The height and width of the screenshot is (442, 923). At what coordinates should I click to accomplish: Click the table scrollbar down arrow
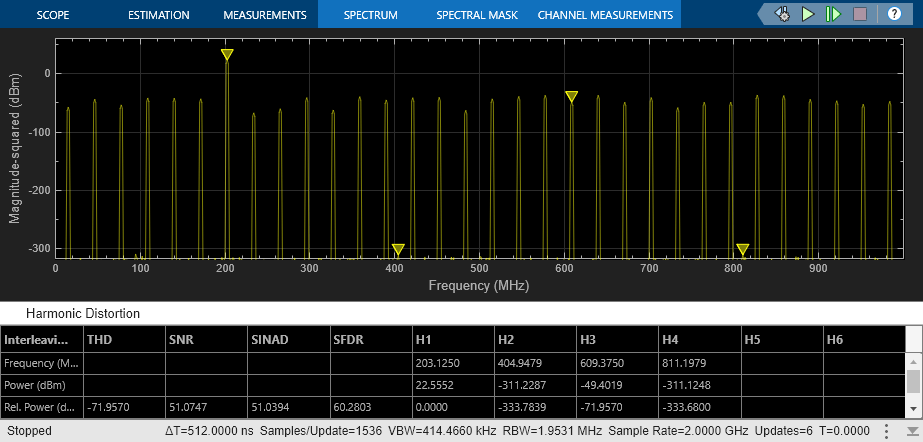coord(913,410)
